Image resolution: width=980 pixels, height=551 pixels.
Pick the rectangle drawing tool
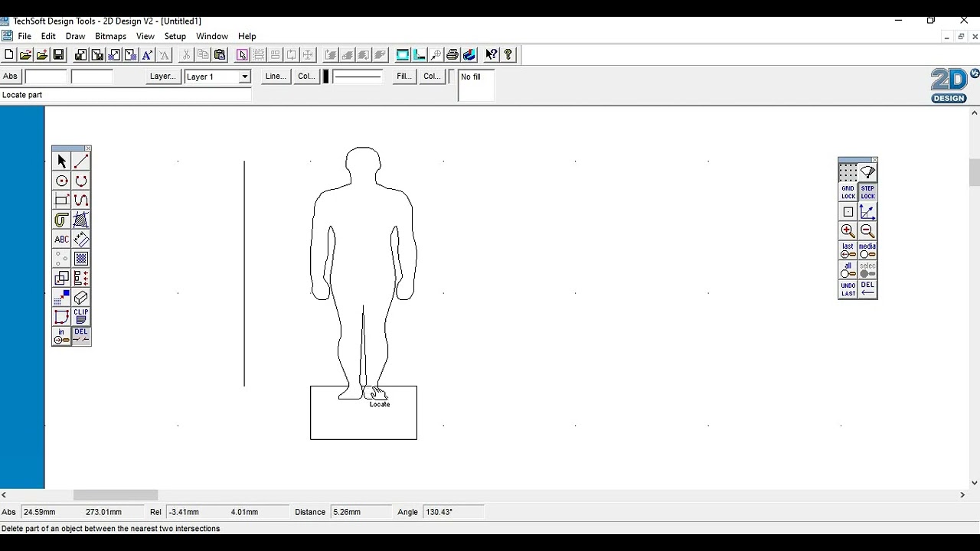click(x=62, y=201)
